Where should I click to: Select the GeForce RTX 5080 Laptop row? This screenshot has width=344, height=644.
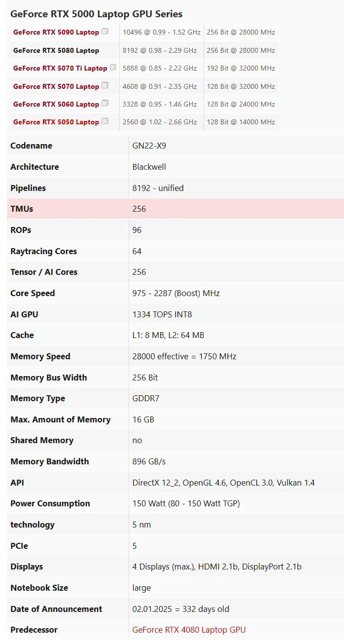point(55,50)
